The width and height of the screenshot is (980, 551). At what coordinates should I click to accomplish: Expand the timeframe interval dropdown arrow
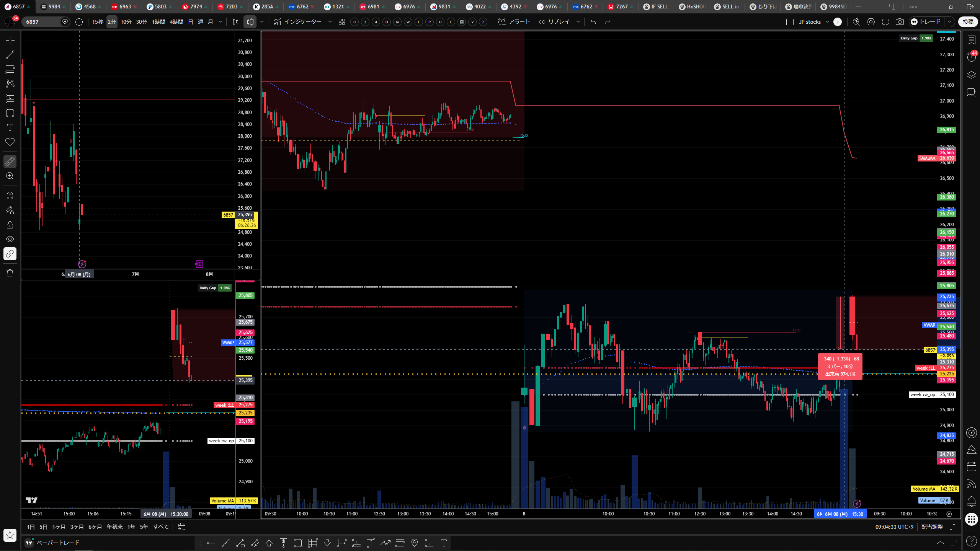[220, 22]
